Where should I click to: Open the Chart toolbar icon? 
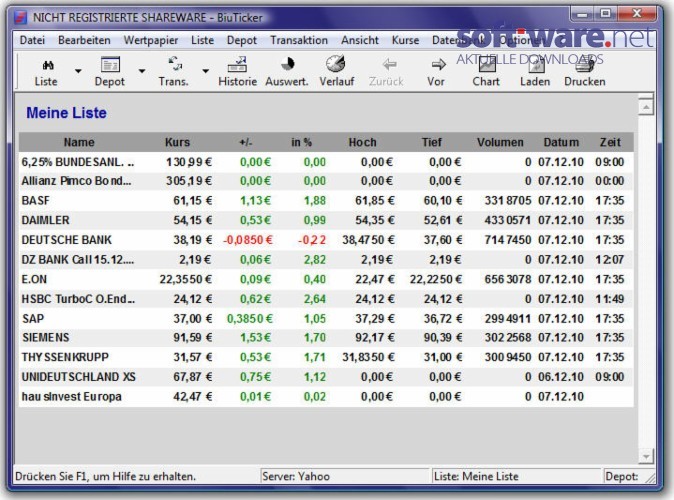click(487, 64)
